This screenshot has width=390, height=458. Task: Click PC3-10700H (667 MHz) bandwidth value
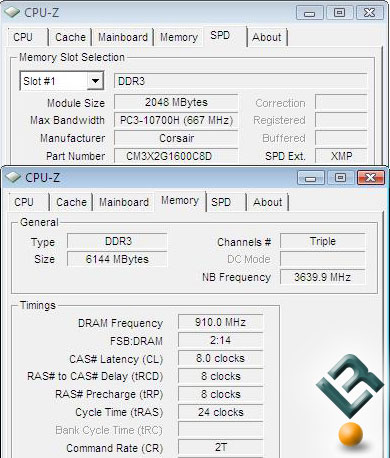click(176, 120)
